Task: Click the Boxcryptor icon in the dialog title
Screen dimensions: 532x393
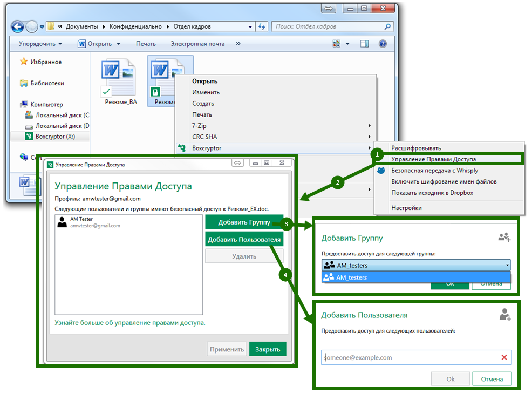Action: coord(50,165)
